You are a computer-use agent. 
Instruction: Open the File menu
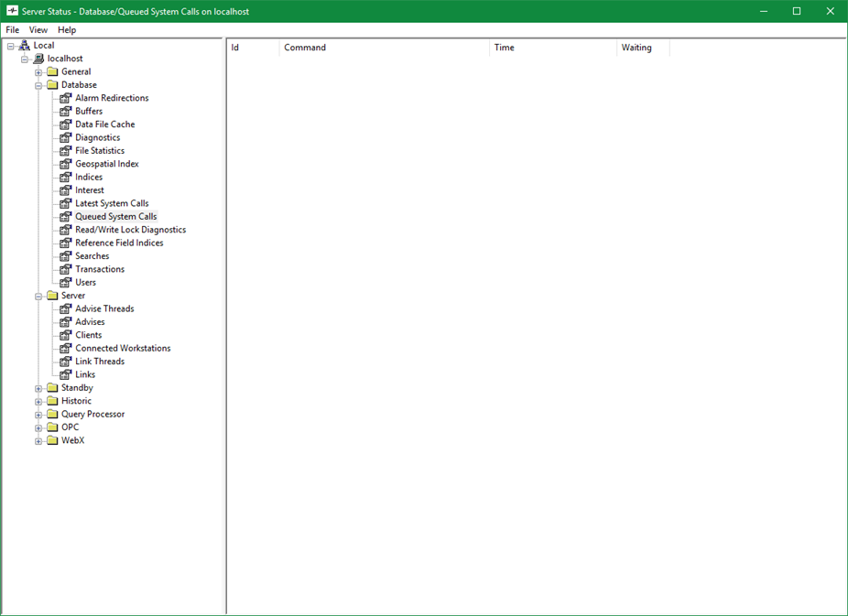[x=13, y=30]
